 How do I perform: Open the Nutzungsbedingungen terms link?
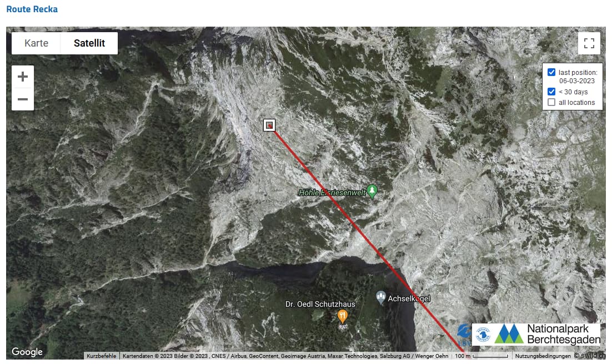coord(543,356)
